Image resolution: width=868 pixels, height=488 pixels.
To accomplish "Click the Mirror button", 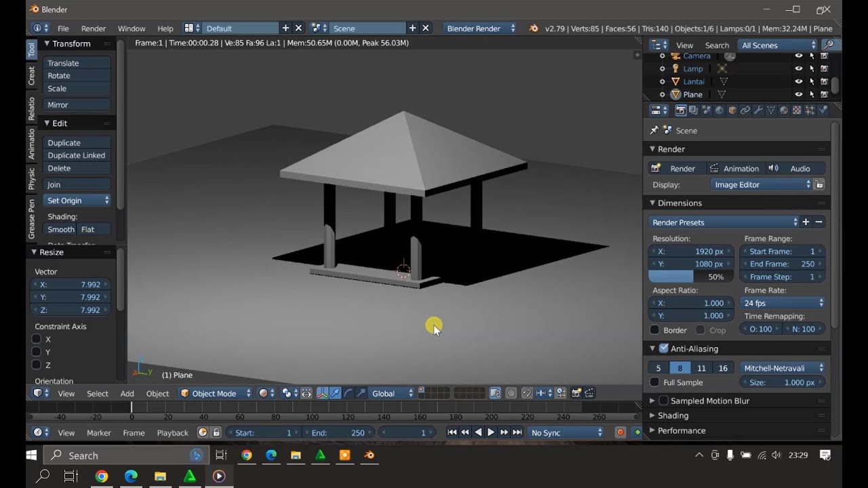I will tap(77, 104).
